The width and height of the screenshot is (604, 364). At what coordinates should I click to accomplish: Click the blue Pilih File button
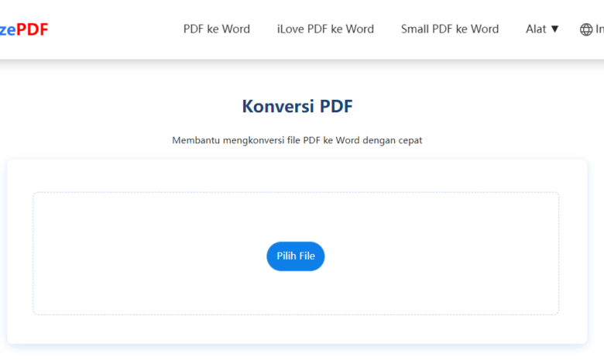pos(296,256)
